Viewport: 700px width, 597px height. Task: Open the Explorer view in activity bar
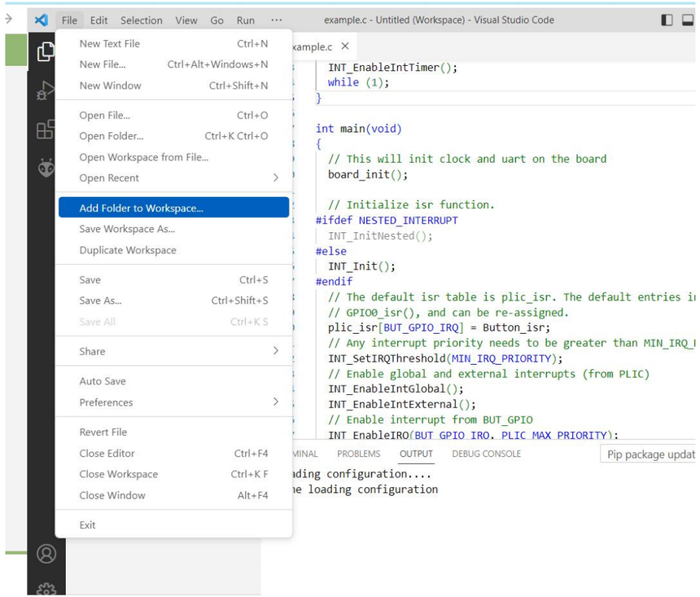[x=46, y=52]
